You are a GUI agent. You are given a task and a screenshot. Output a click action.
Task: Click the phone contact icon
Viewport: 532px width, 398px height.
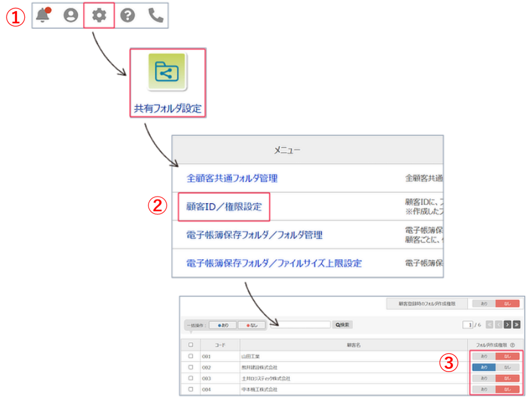[156, 15]
